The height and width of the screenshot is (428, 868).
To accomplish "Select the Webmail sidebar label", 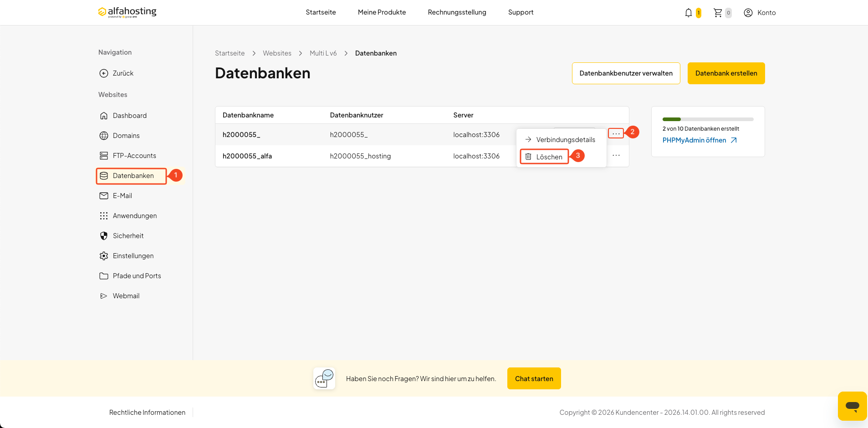I will (126, 296).
